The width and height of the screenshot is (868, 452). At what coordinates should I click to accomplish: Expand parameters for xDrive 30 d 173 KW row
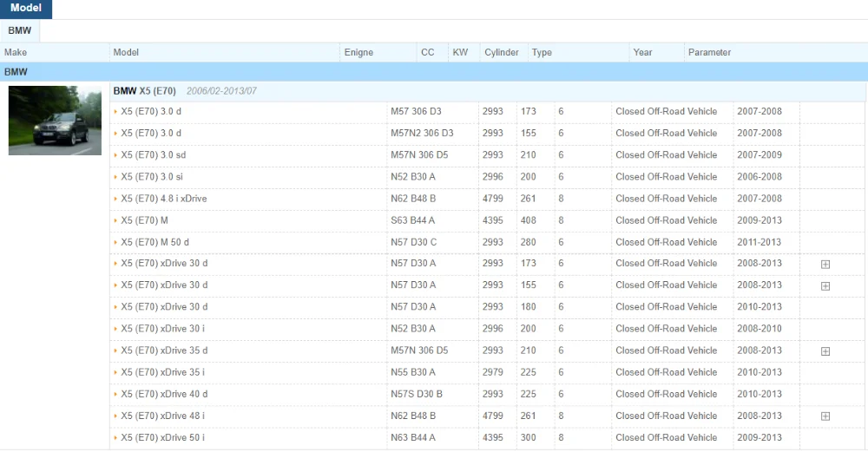(825, 264)
